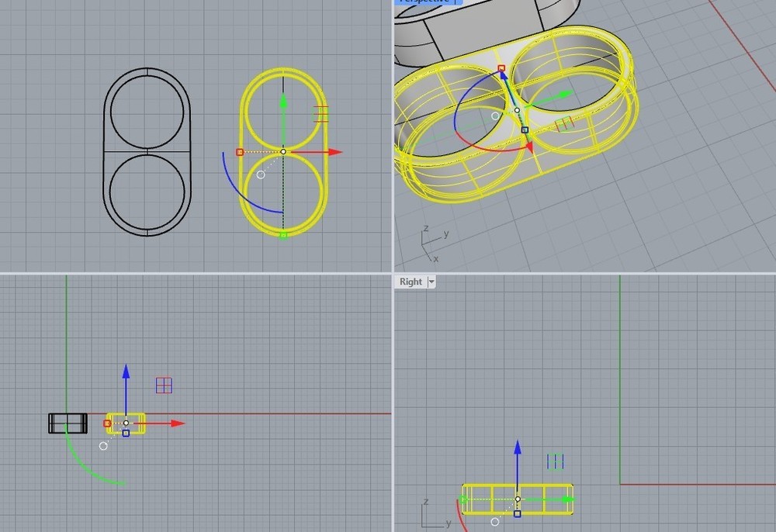776x532 pixels.
Task: Click the white gumball menu ball in Top viewport
Action: (x=262, y=174)
